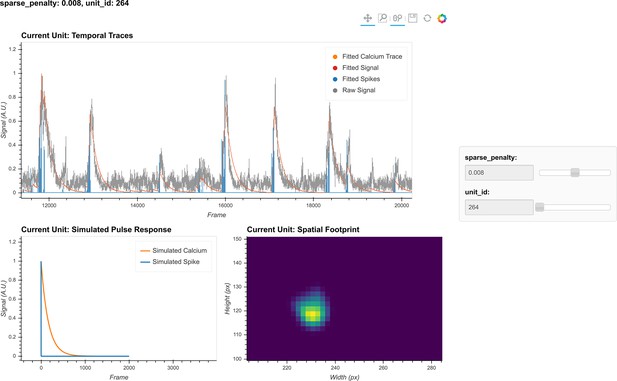
Task: Activate the Box Zoom tool
Action: [382, 18]
